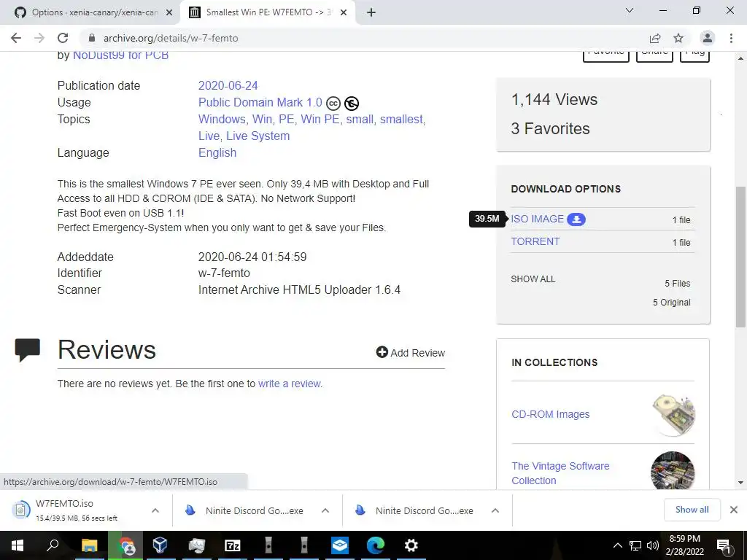Open the share this page icon
This screenshot has height=560, width=747.
point(655,38)
